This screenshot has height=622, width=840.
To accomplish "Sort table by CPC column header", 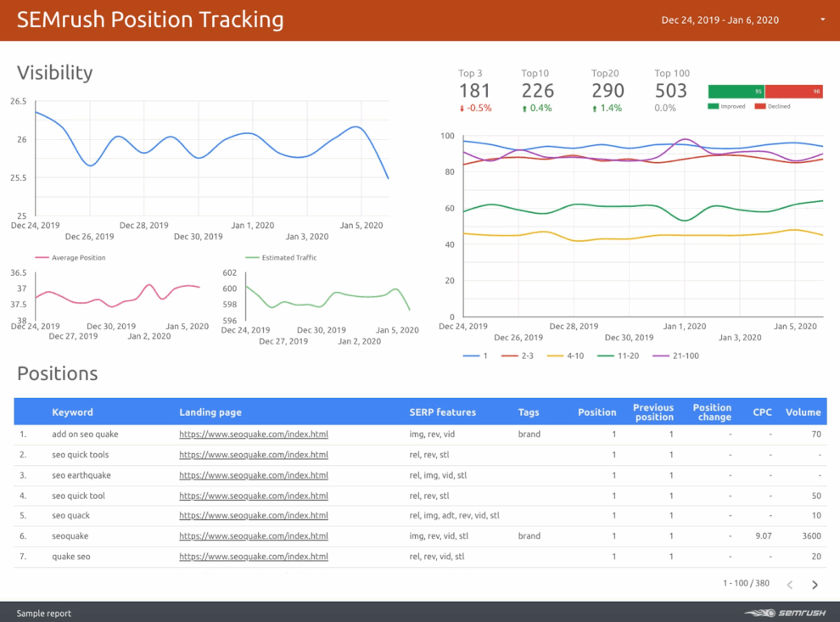I will (x=762, y=412).
